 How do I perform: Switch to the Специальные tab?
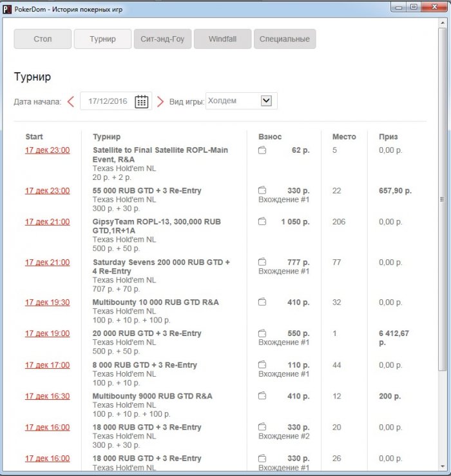[x=285, y=39]
